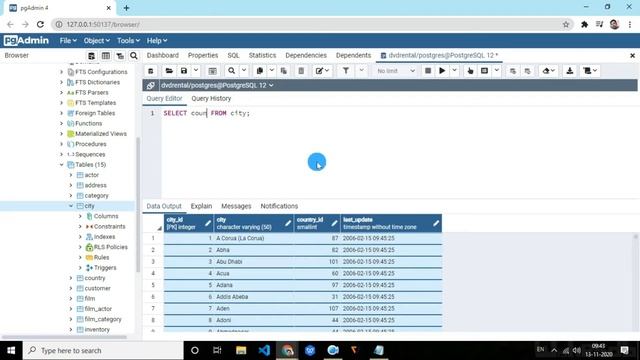Image resolution: width=640 pixels, height=360 pixels.
Task: Open File toolbar button in query tool
Action: coord(169,71)
